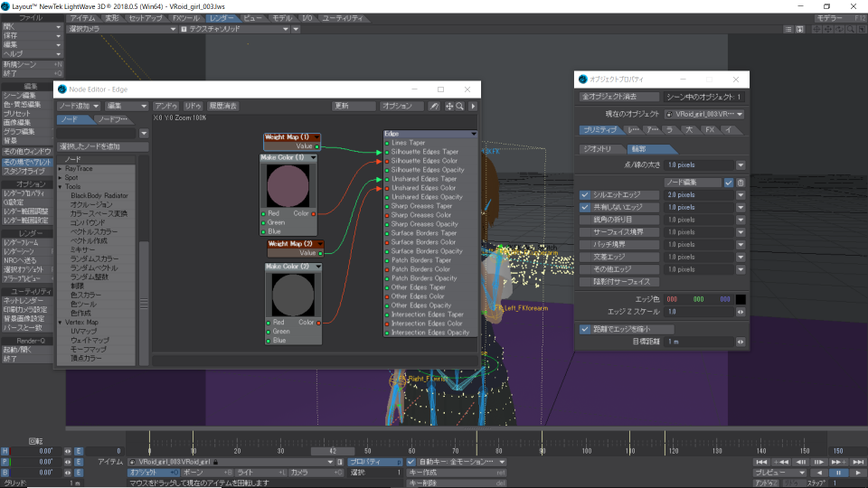
Task: Play the animation forward
Action: pyautogui.click(x=857, y=473)
